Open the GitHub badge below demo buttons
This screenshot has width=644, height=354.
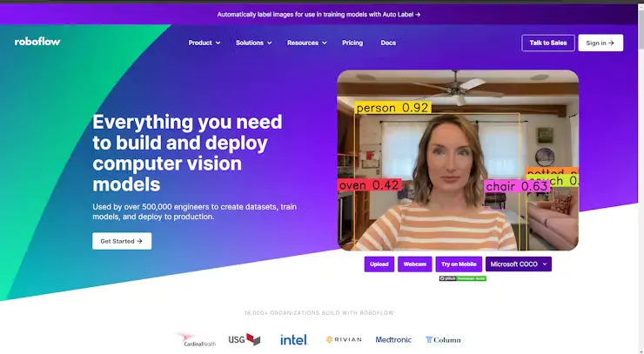(x=463, y=278)
